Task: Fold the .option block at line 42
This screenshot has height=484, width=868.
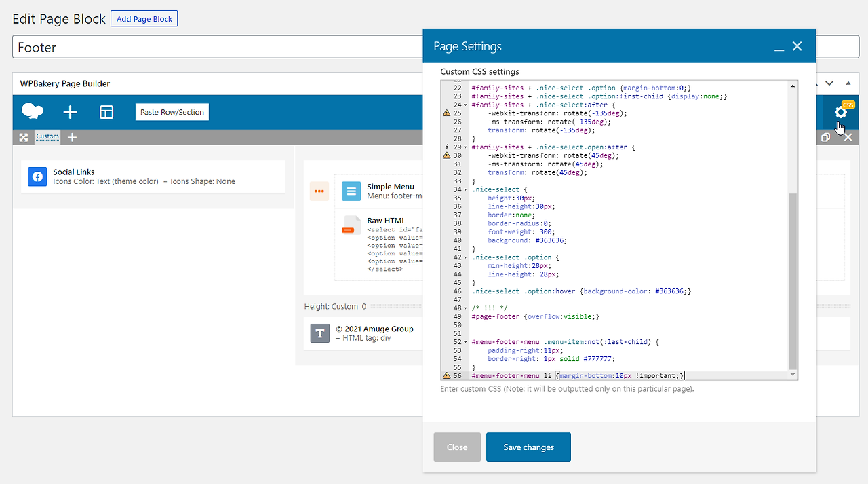Action: click(465, 257)
